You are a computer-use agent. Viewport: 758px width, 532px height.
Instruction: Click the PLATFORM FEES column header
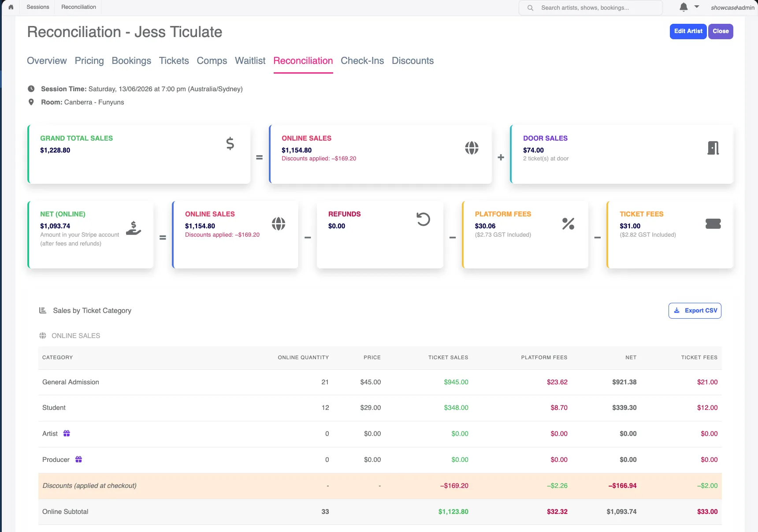point(544,357)
